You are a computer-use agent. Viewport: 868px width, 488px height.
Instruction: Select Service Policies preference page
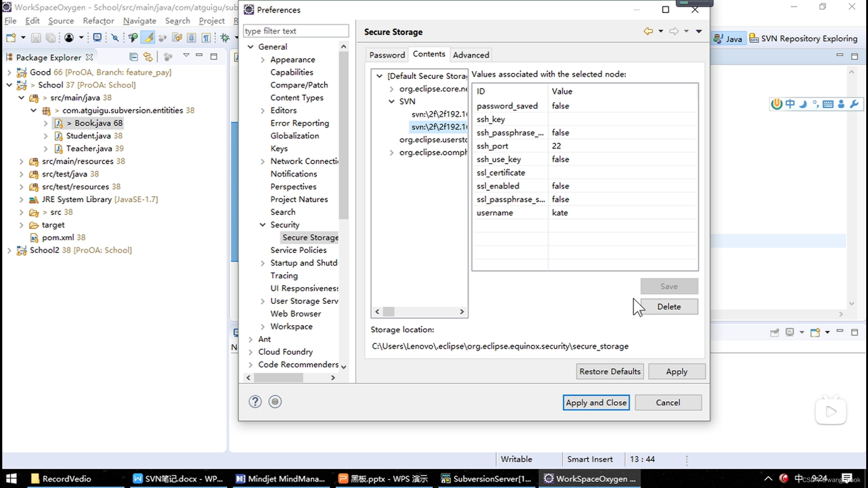[x=298, y=250]
